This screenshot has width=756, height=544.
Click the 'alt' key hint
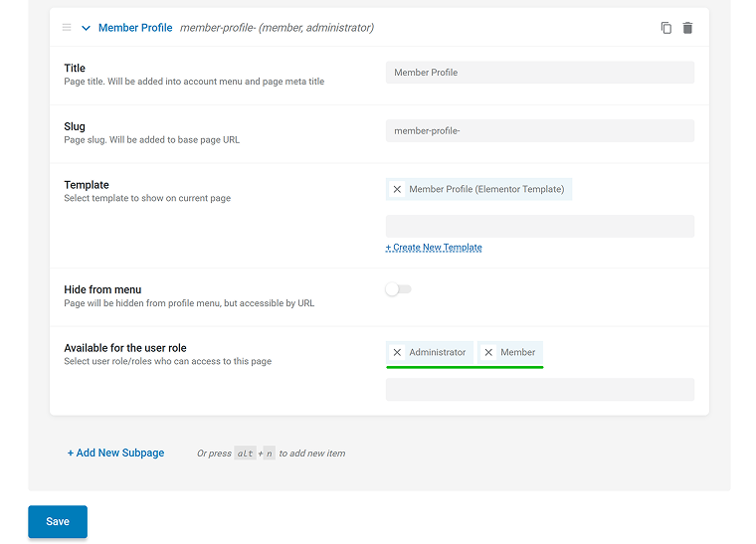click(245, 453)
